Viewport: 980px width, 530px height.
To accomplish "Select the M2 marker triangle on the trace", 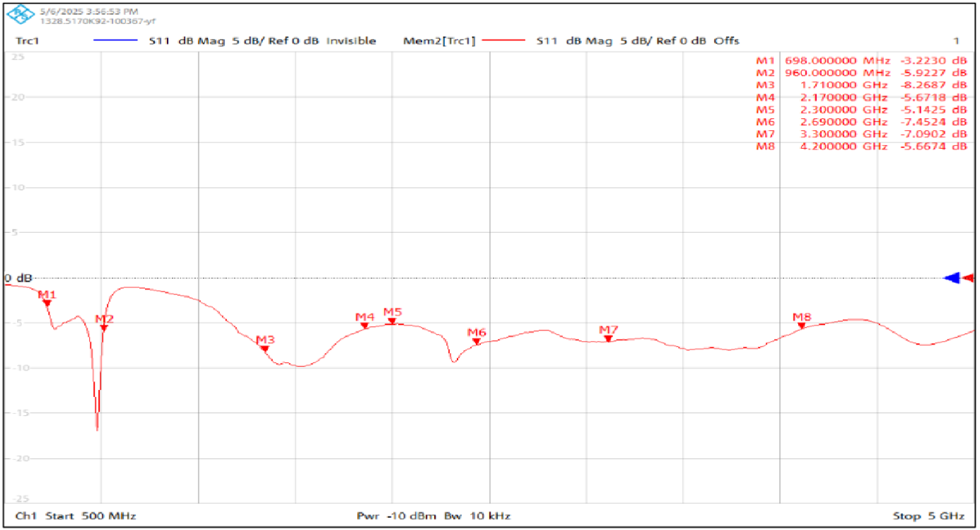I will (104, 328).
